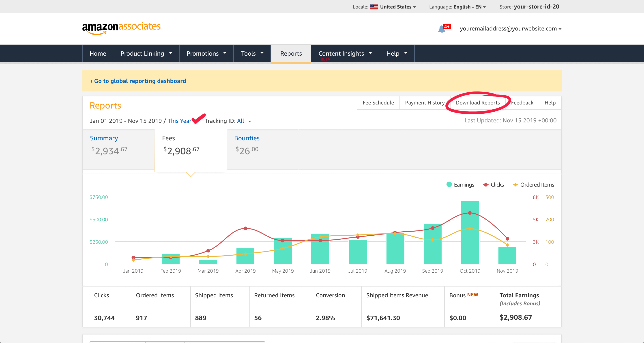The width and height of the screenshot is (644, 343).
Task: Expand the Help navigation menu
Action: tap(397, 54)
